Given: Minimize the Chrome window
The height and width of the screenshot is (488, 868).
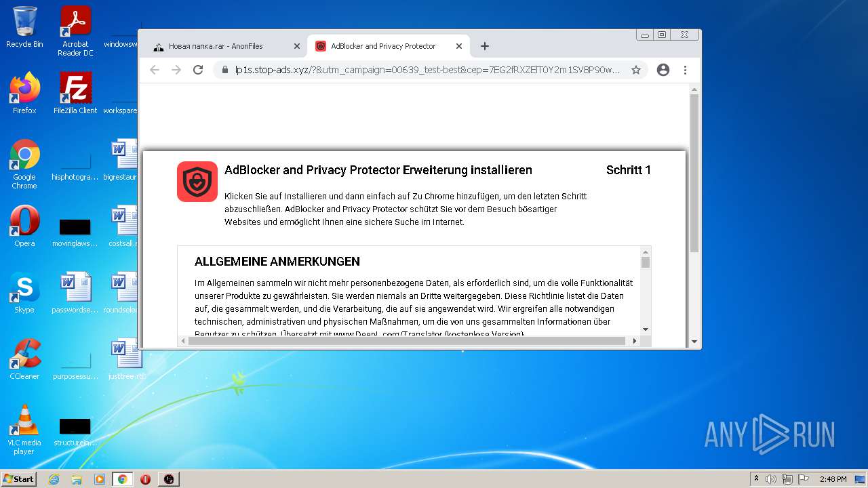Looking at the screenshot, I should click(645, 35).
